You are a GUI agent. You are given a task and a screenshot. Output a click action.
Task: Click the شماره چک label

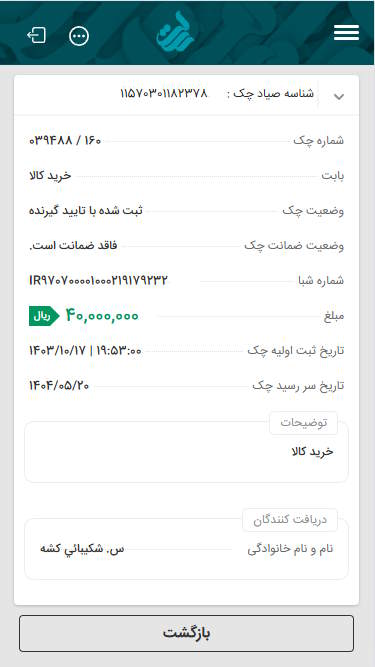pos(318,141)
